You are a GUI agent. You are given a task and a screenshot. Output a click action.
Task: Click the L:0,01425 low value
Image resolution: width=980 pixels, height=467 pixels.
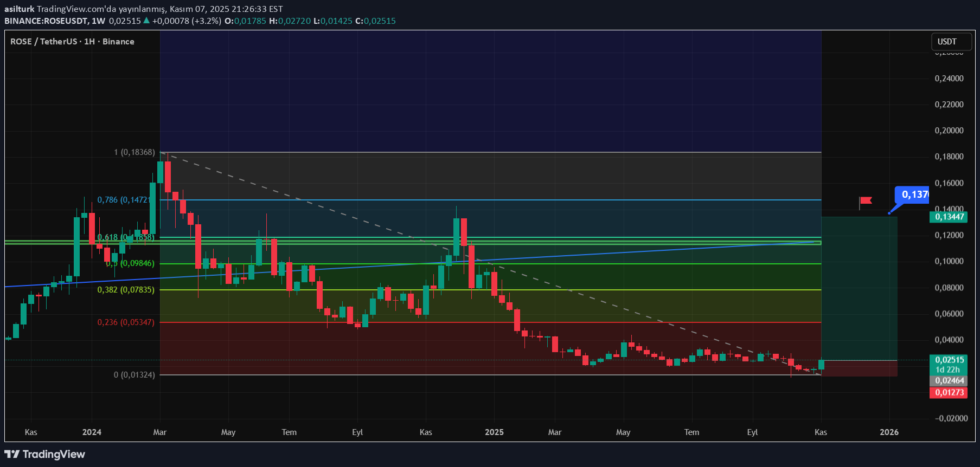coord(333,21)
